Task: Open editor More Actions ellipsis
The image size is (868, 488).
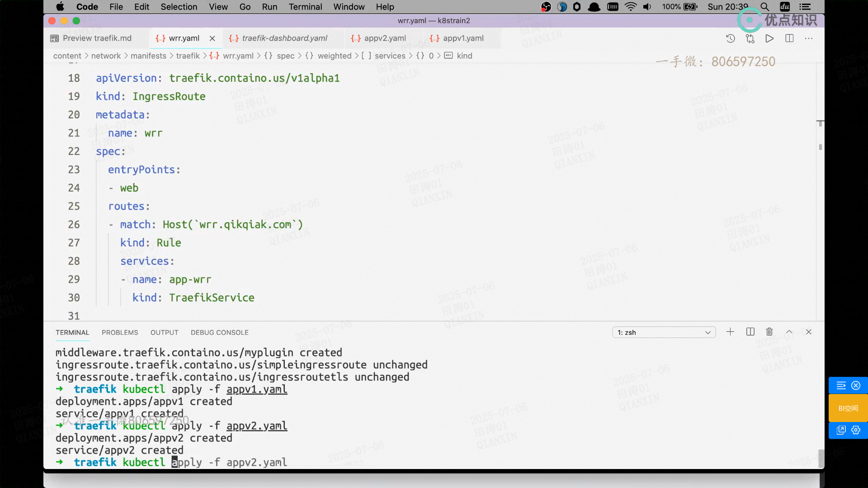Action: 809,38
